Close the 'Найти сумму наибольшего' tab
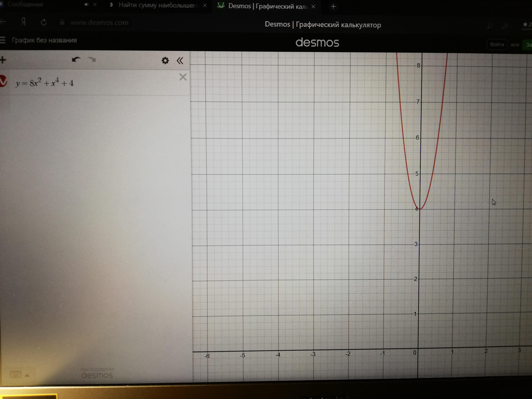 205,5
